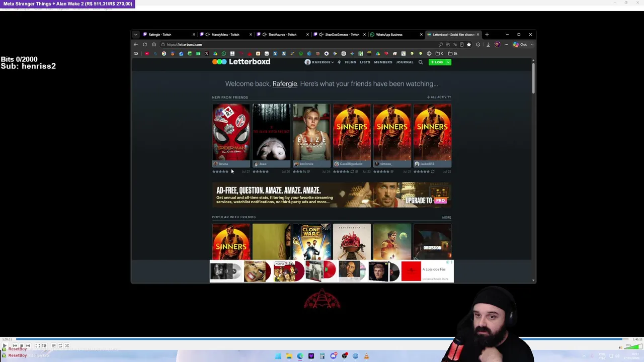Open the Rafergie profile link in welcome message
644x362 pixels.
pyautogui.click(x=285, y=84)
